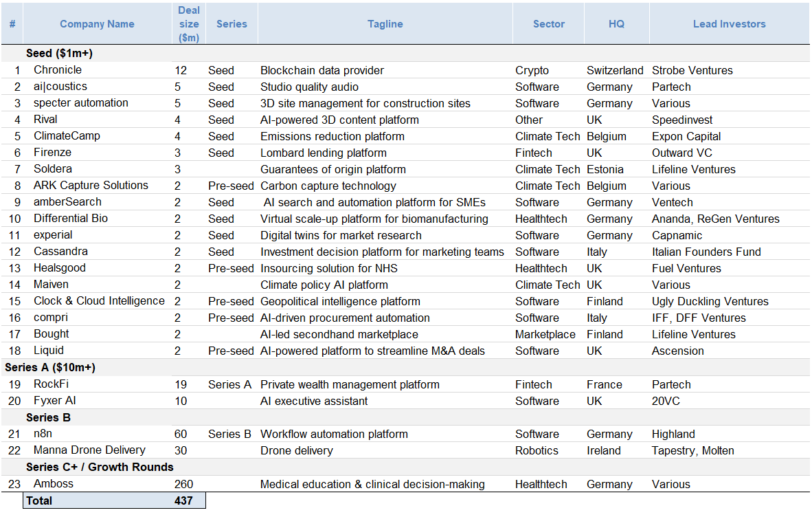This screenshot has width=812, height=517.
Task: Select the Drone delivery tagline
Action: click(296, 451)
